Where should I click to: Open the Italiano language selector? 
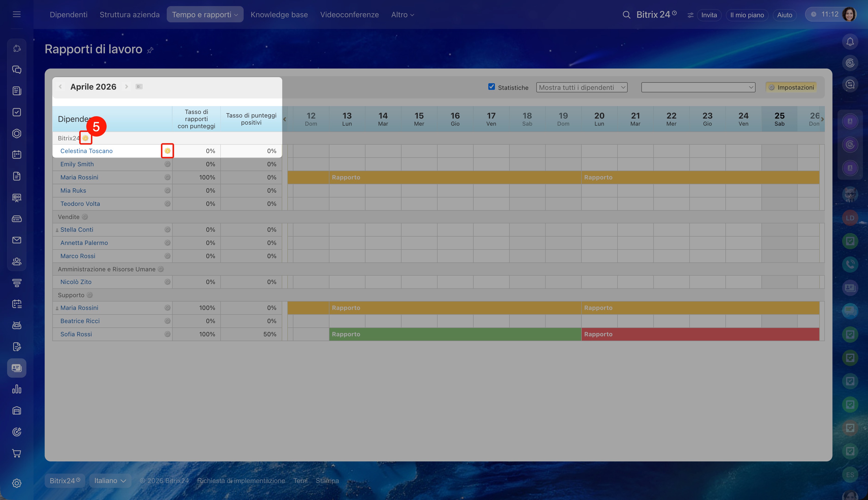point(110,480)
